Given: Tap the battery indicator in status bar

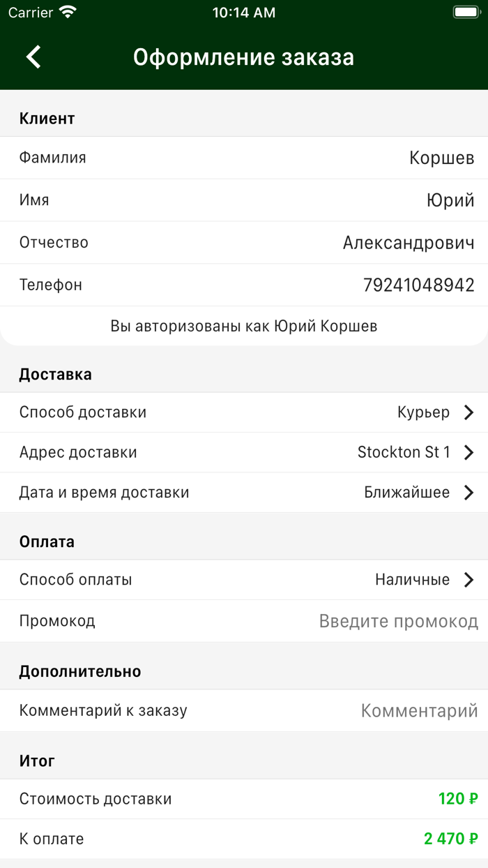Looking at the screenshot, I should tap(466, 11).
